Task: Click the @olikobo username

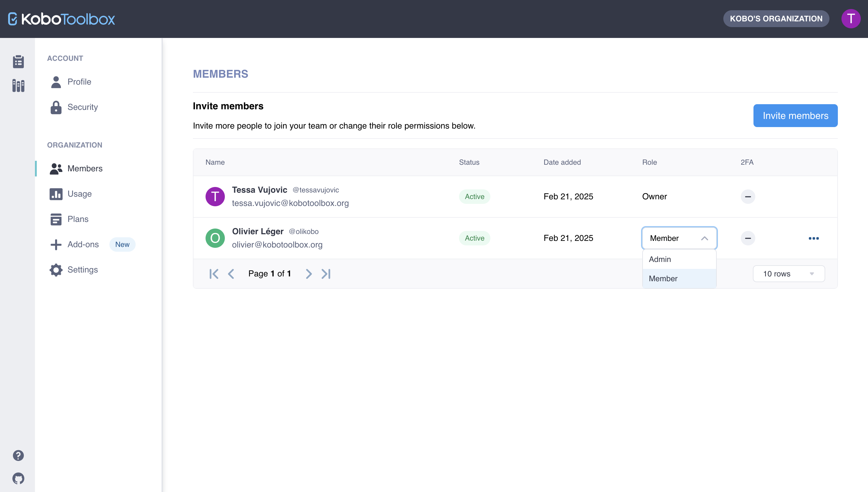Action: (x=303, y=232)
